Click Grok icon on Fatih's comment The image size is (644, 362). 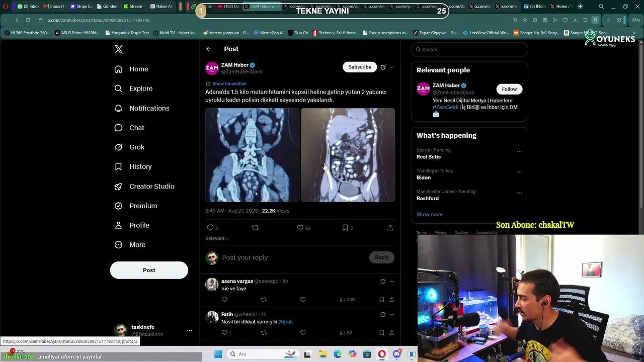click(383, 314)
